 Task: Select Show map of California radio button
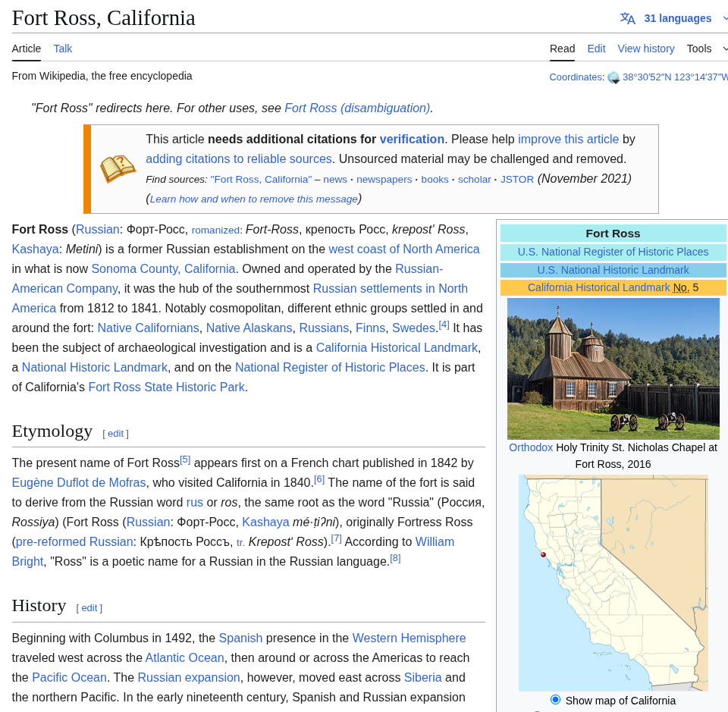pyautogui.click(x=555, y=699)
